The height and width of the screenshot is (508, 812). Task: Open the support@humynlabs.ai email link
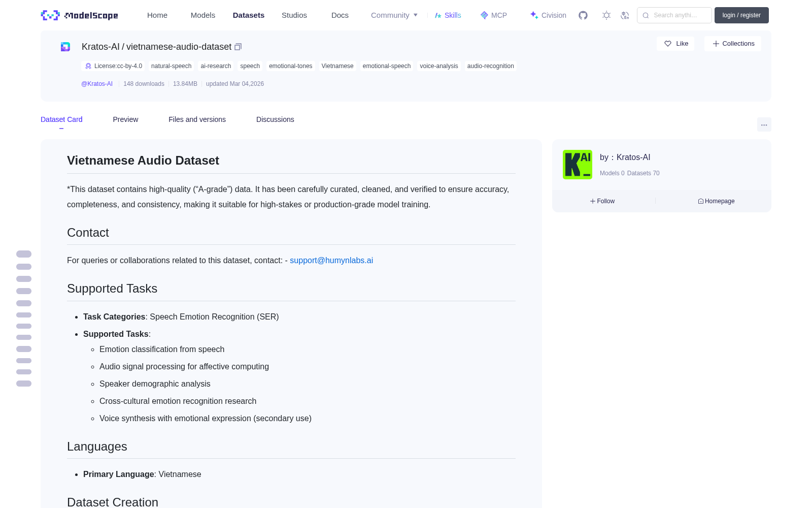tap(331, 260)
